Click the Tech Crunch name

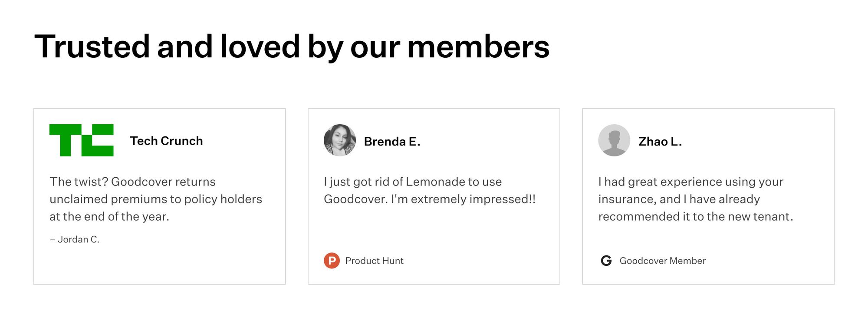coord(166,141)
